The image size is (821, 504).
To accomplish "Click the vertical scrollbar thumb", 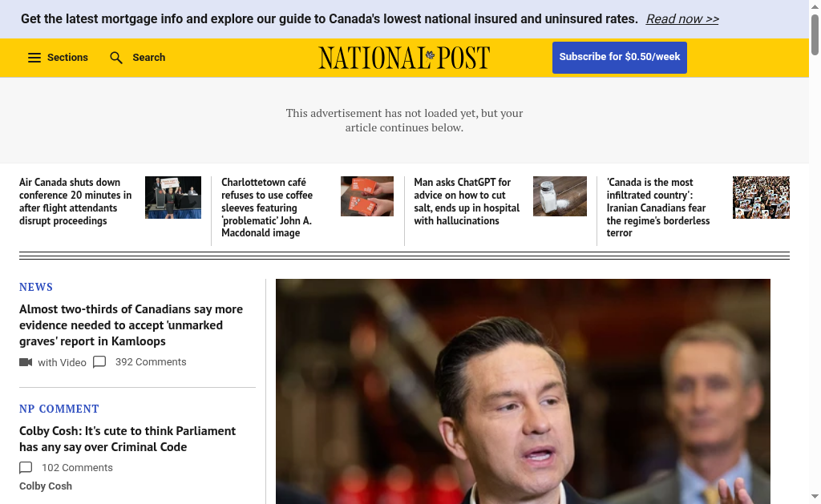I will click(x=815, y=34).
